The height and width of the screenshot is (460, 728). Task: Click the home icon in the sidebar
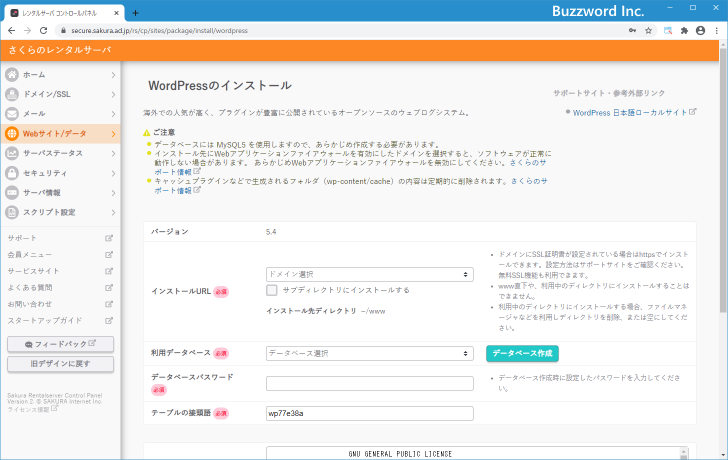[x=12, y=74]
